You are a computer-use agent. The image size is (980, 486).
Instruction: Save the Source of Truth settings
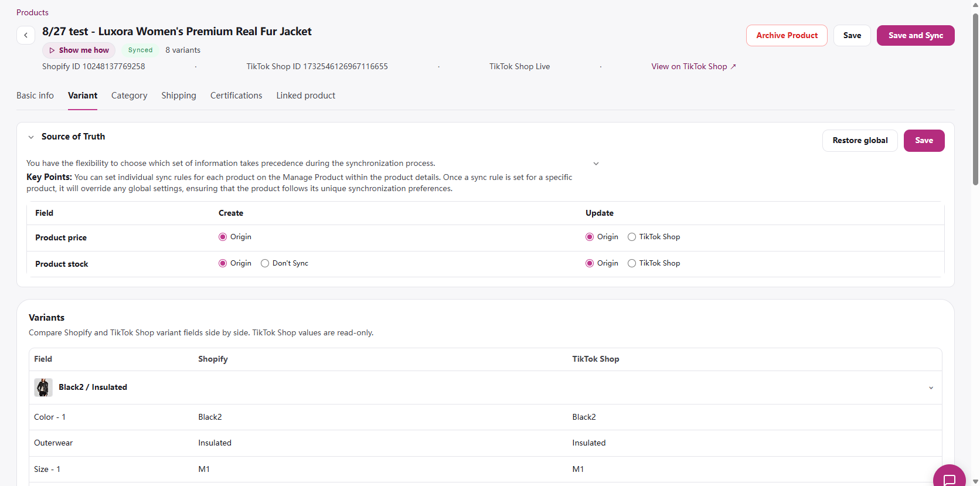point(924,141)
